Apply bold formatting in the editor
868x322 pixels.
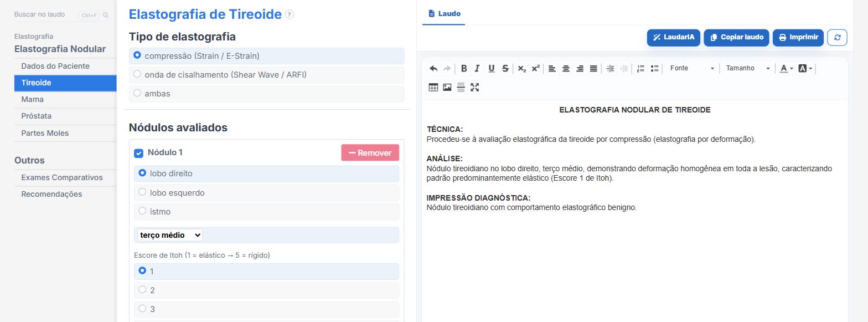tap(464, 68)
